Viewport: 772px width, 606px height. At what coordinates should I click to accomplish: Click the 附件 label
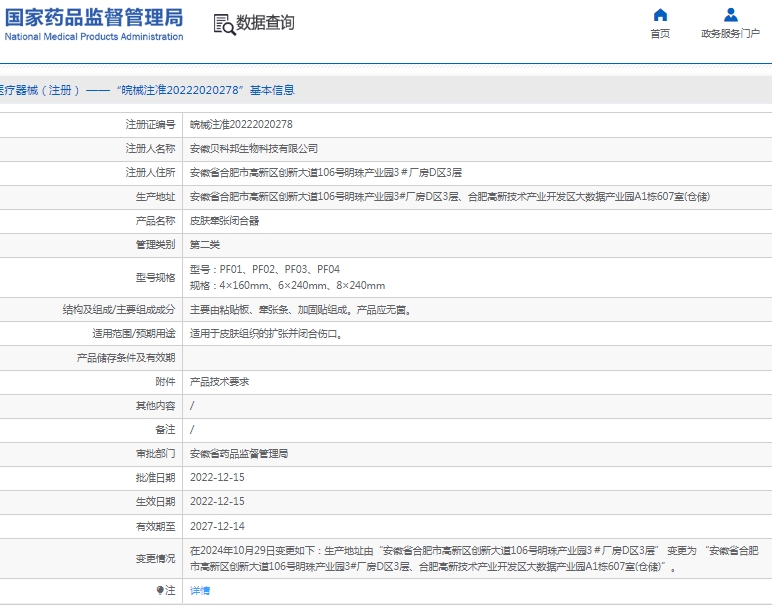click(x=165, y=382)
